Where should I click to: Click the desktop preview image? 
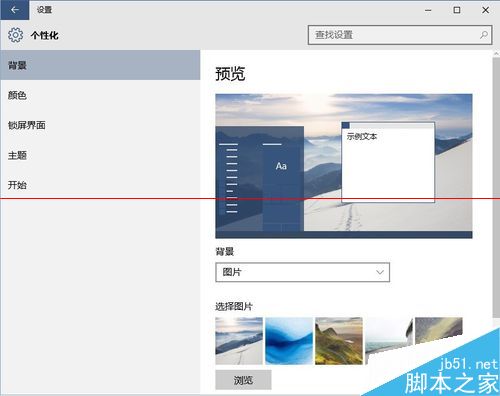click(x=344, y=166)
